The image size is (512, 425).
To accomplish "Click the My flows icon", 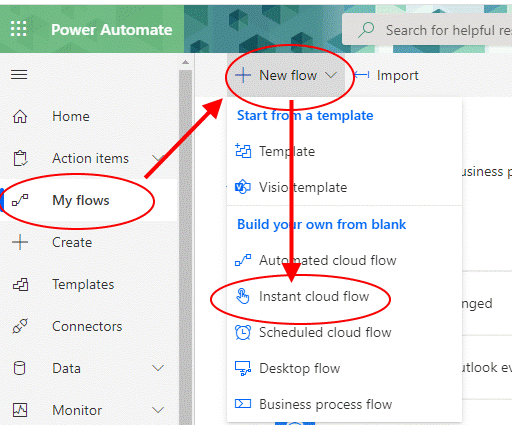I will tap(20, 200).
